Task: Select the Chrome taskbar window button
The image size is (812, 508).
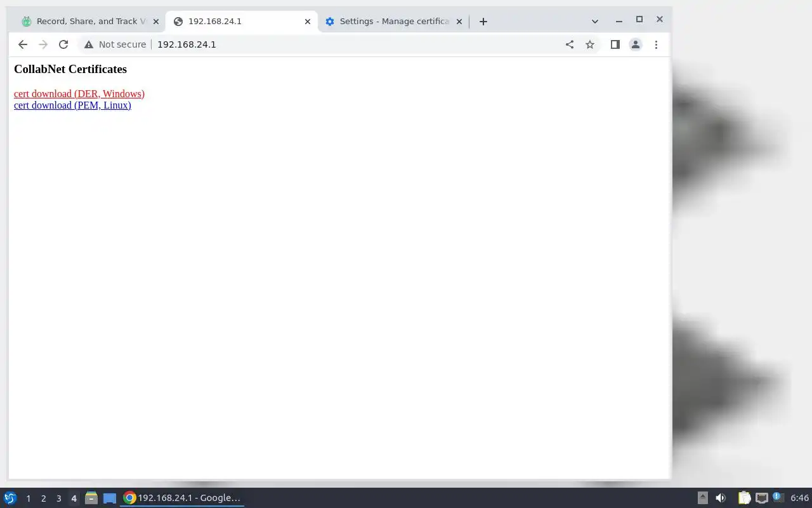Action: 183,498
